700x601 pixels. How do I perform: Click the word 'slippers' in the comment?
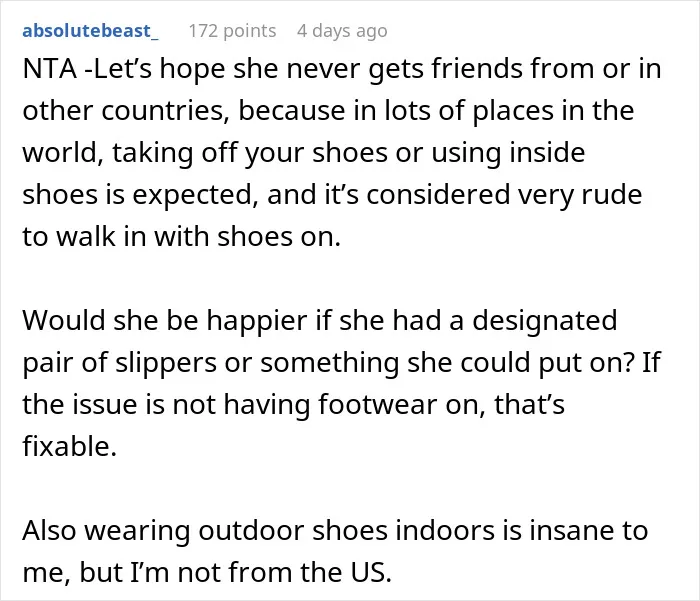click(166, 363)
